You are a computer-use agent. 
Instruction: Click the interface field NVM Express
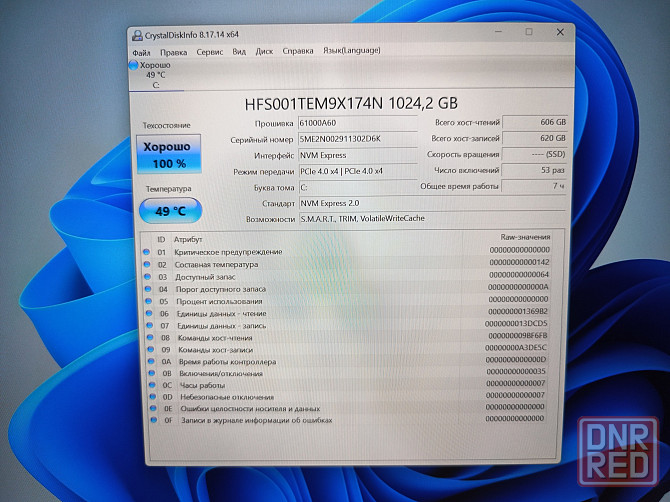click(x=358, y=155)
